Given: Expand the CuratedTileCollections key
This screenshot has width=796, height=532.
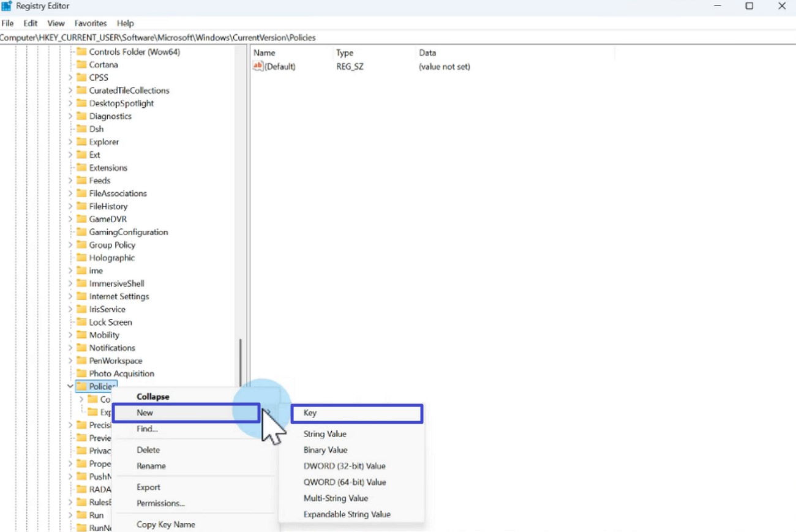Looking at the screenshot, I should [x=70, y=91].
